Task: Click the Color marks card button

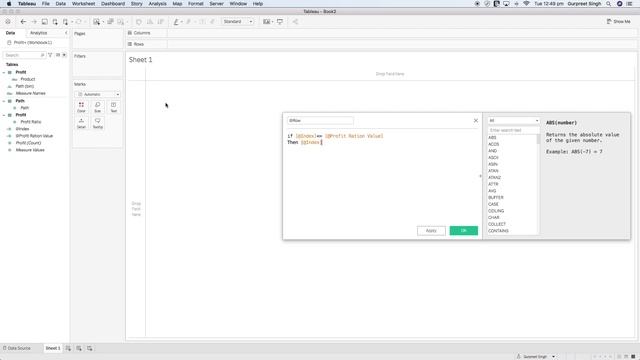Action: [x=81, y=107]
